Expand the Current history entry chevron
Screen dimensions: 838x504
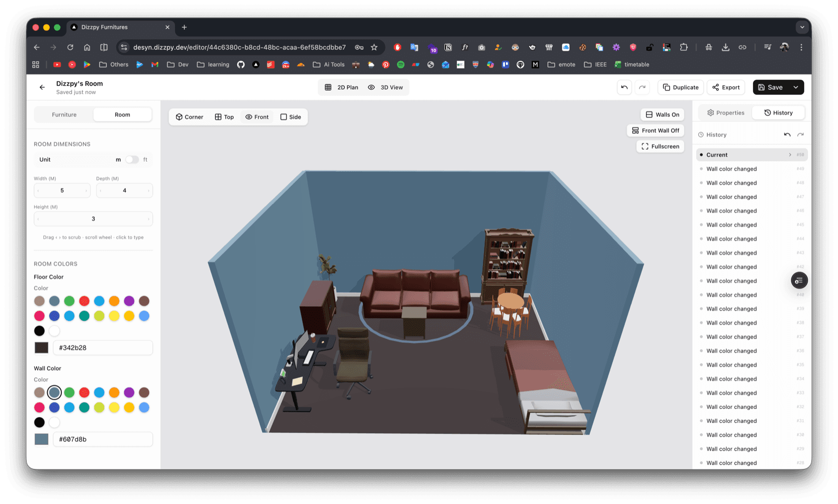tap(790, 155)
